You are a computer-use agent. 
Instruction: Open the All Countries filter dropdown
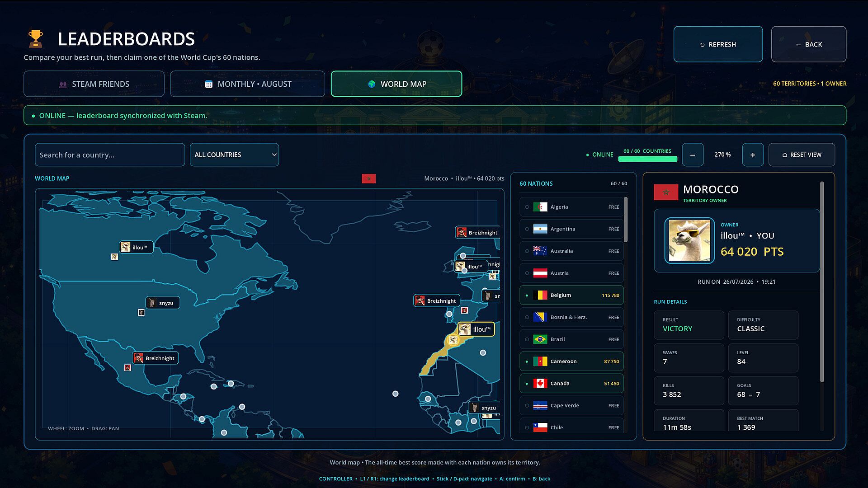point(234,155)
